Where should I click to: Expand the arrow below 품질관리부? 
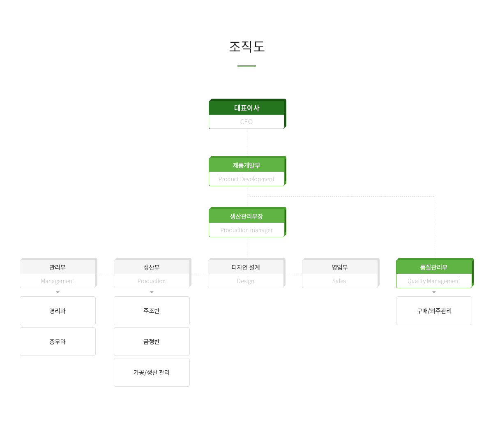(434, 292)
